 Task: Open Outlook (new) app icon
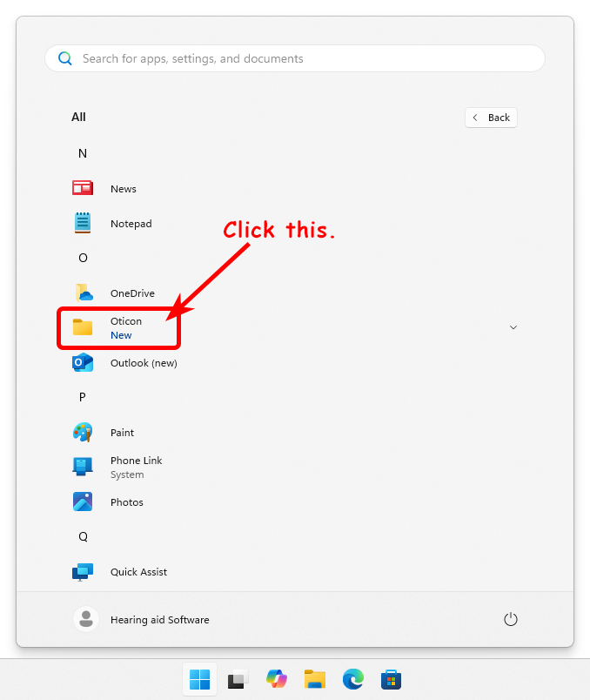[83, 362]
